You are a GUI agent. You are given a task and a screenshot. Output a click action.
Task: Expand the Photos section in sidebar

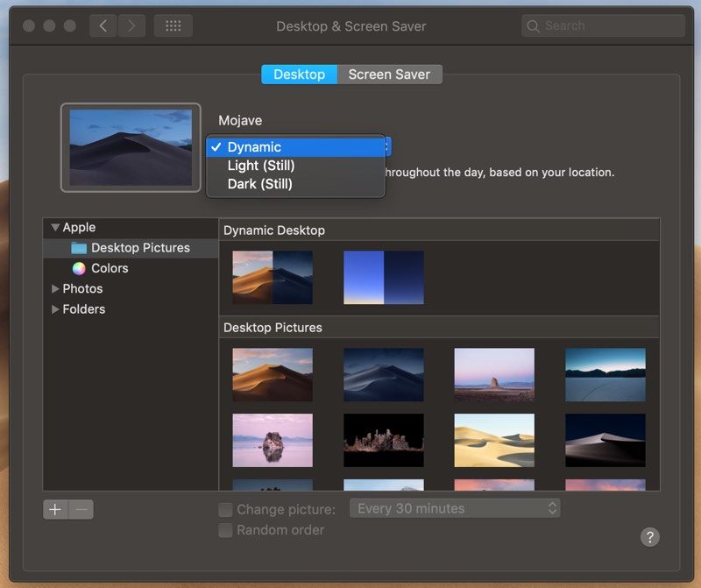(55, 289)
